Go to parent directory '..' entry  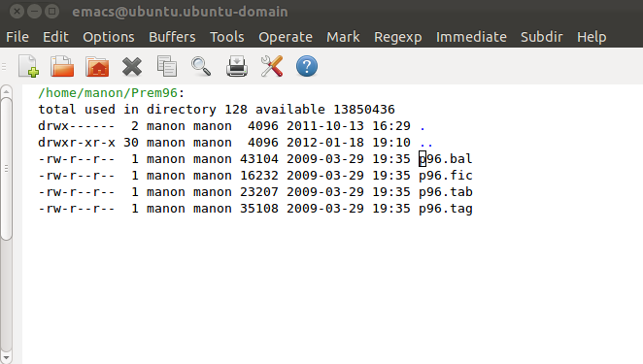tap(426, 143)
